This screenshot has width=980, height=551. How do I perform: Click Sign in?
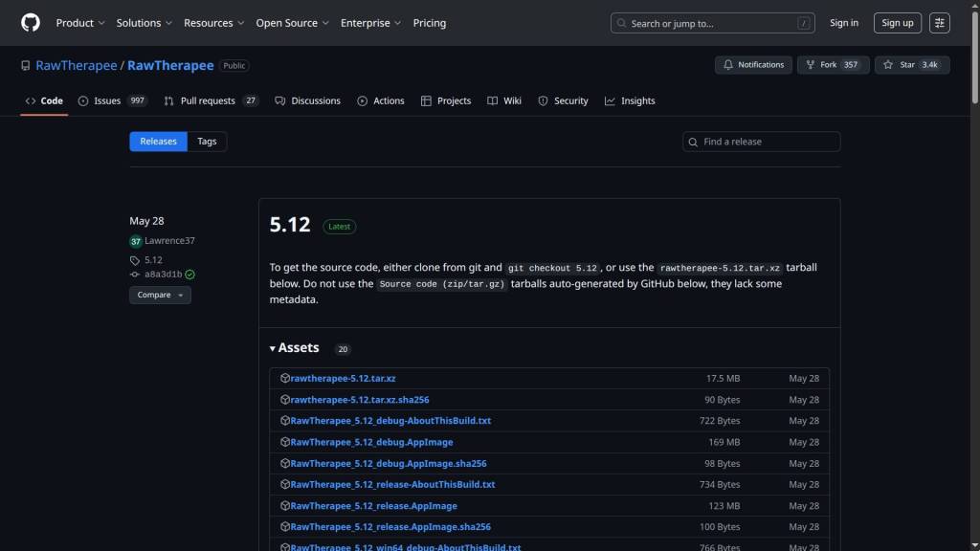(x=844, y=23)
